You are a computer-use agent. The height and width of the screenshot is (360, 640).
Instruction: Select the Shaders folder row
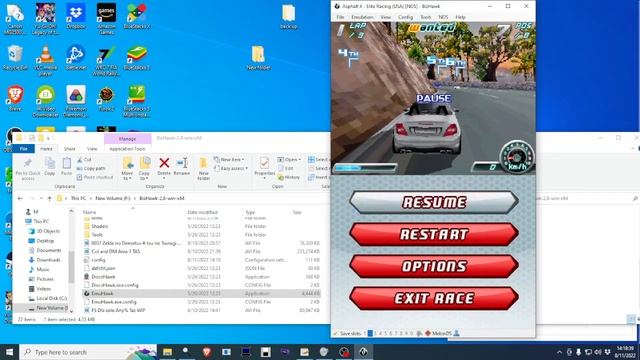click(x=202, y=226)
